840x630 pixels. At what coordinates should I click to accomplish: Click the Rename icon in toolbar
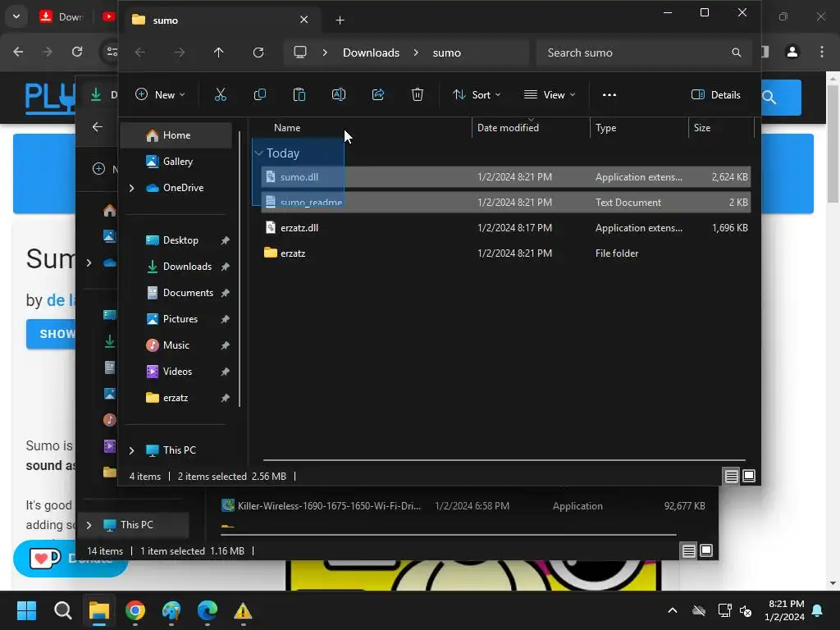[339, 95]
